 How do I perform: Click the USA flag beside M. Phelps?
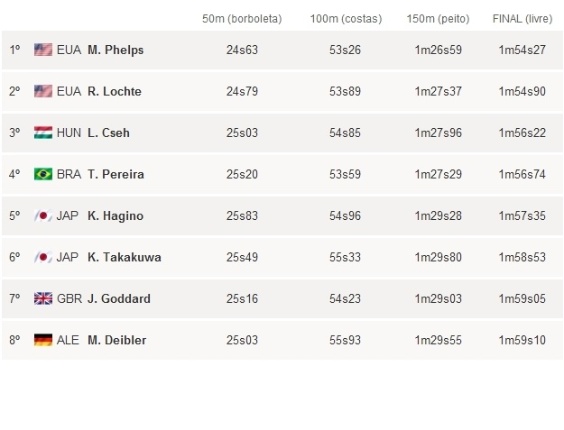(x=43, y=50)
